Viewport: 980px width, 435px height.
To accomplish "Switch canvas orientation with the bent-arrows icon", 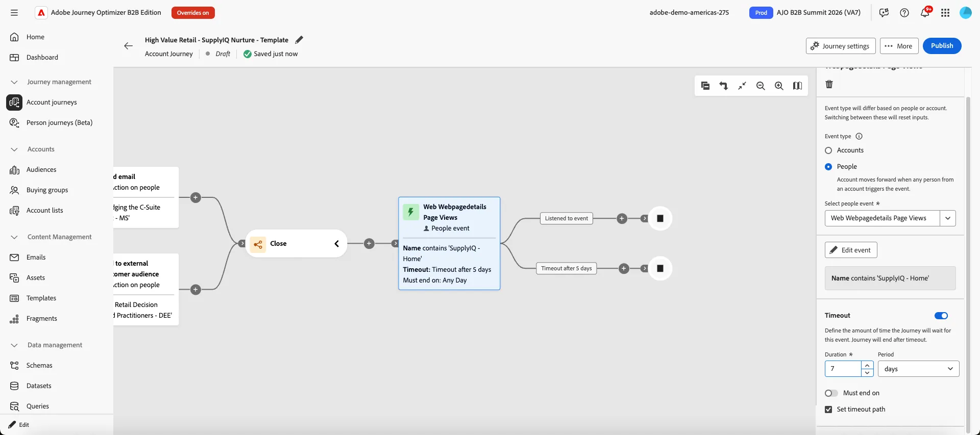I will pyautogui.click(x=724, y=86).
